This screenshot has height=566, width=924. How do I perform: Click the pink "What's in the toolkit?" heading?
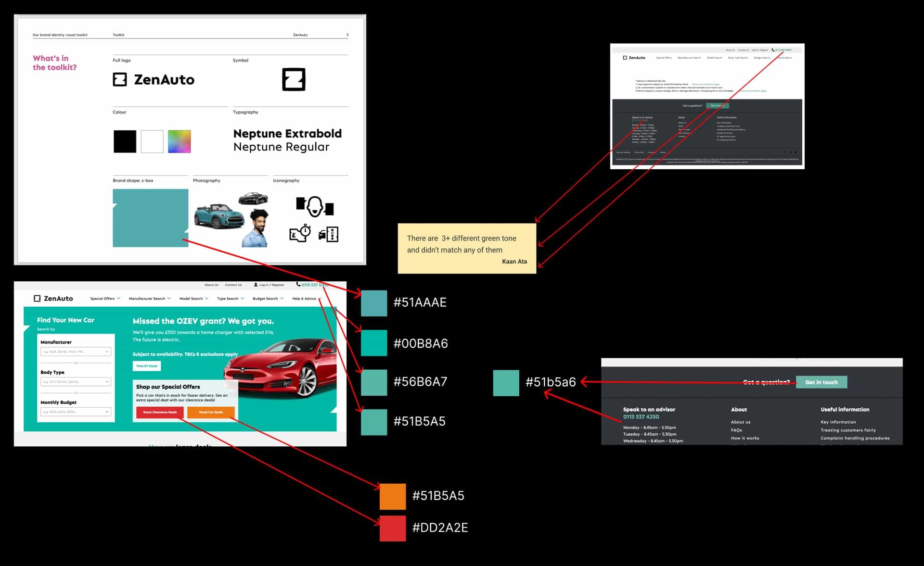point(54,63)
